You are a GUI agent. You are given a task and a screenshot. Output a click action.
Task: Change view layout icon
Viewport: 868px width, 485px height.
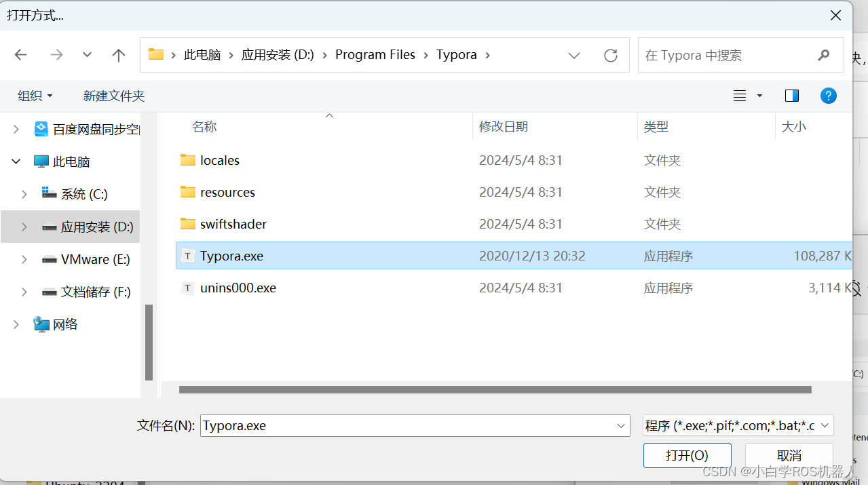[x=740, y=96]
